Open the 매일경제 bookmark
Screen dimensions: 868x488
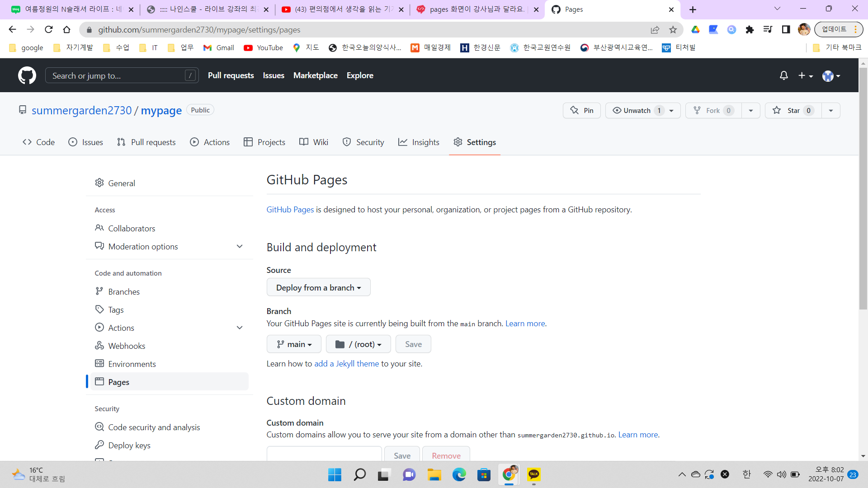coord(430,48)
